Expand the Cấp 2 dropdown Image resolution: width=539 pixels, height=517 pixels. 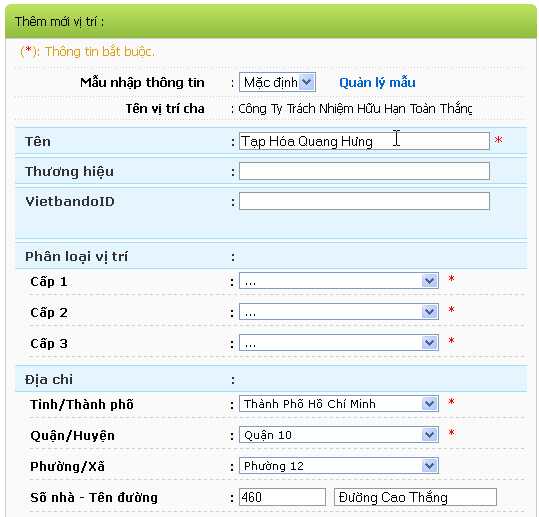[339, 312]
